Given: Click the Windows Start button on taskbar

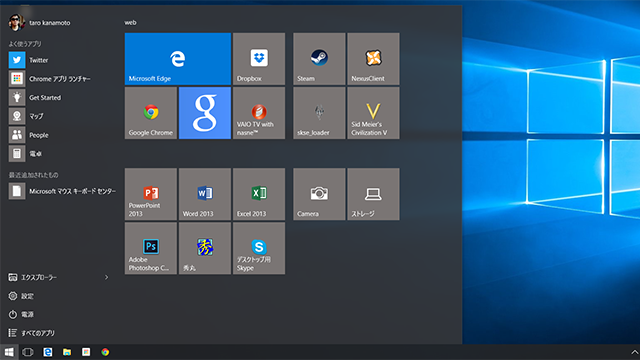Looking at the screenshot, I should click(9, 352).
